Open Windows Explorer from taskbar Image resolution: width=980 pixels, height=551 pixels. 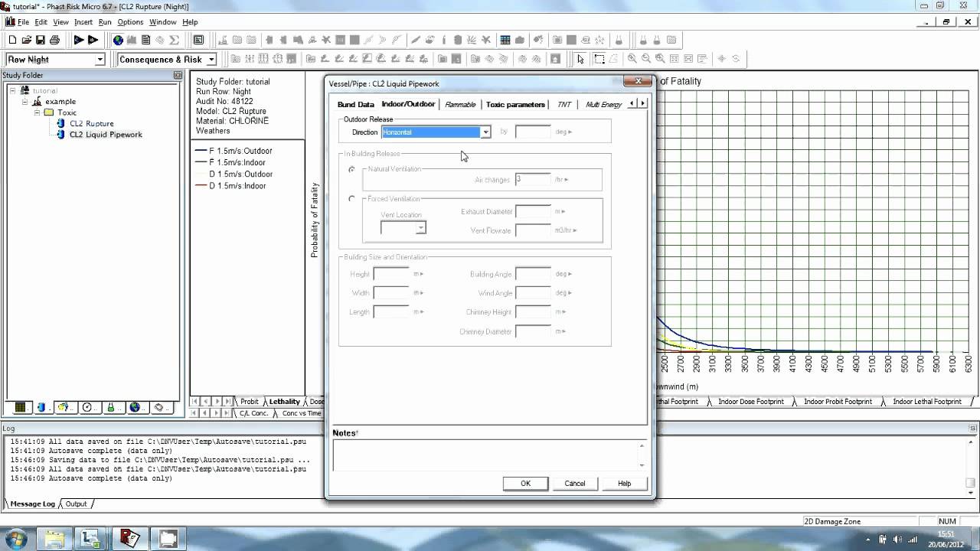54,539
